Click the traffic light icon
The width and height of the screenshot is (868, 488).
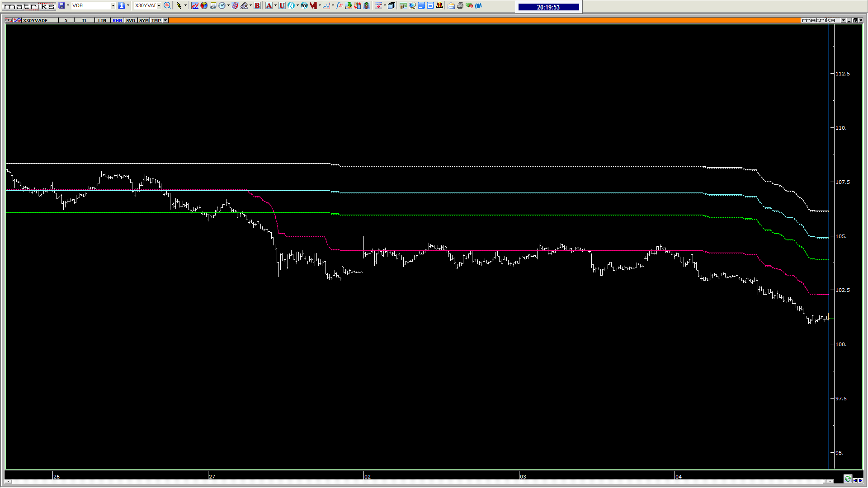click(366, 5)
